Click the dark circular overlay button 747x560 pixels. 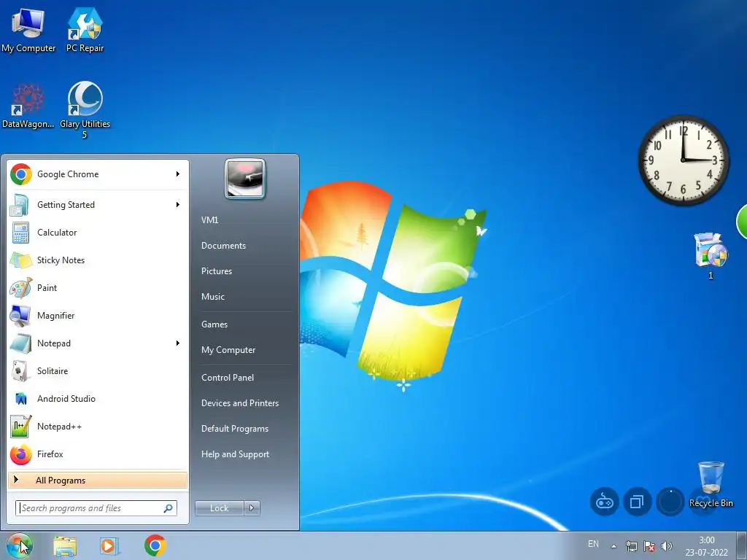pyautogui.click(x=670, y=502)
